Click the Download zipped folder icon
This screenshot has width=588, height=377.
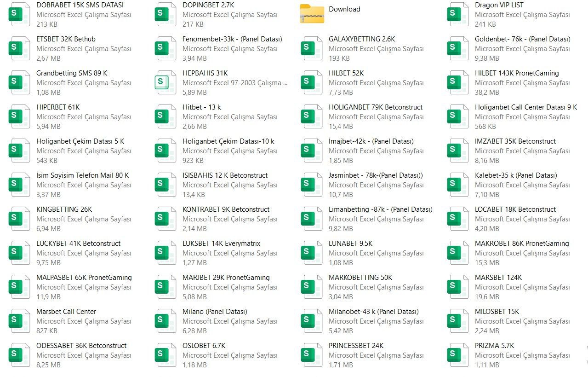pyautogui.click(x=312, y=14)
